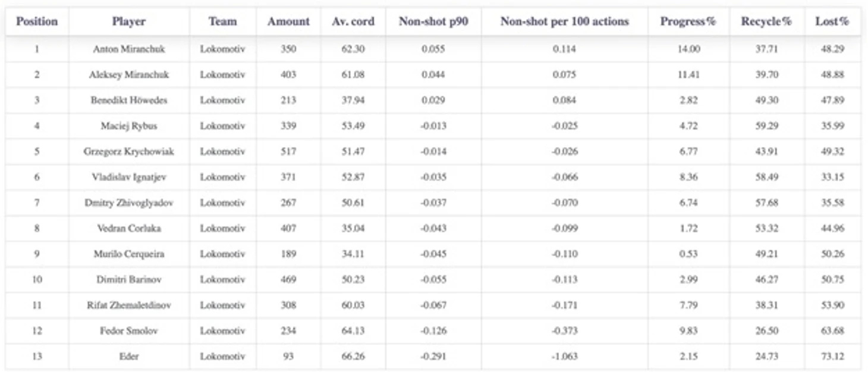Click the Player column header
Viewport: 868px width, 372px height.
pyautogui.click(x=128, y=22)
